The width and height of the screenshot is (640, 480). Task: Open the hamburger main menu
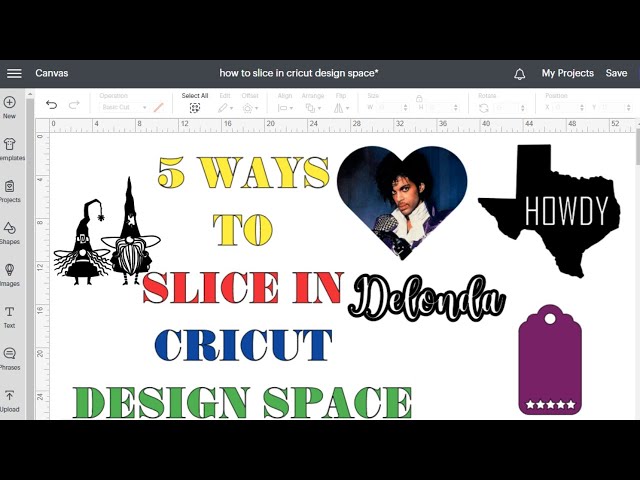point(14,73)
